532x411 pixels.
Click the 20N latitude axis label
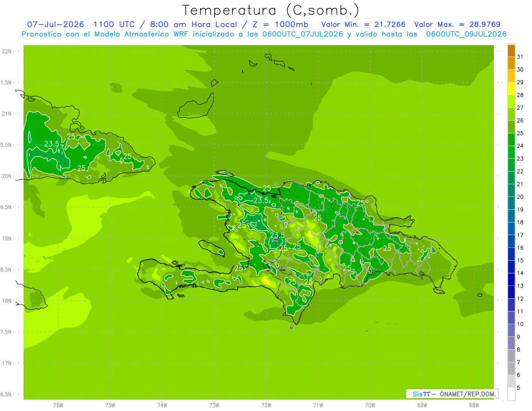(x=7, y=176)
